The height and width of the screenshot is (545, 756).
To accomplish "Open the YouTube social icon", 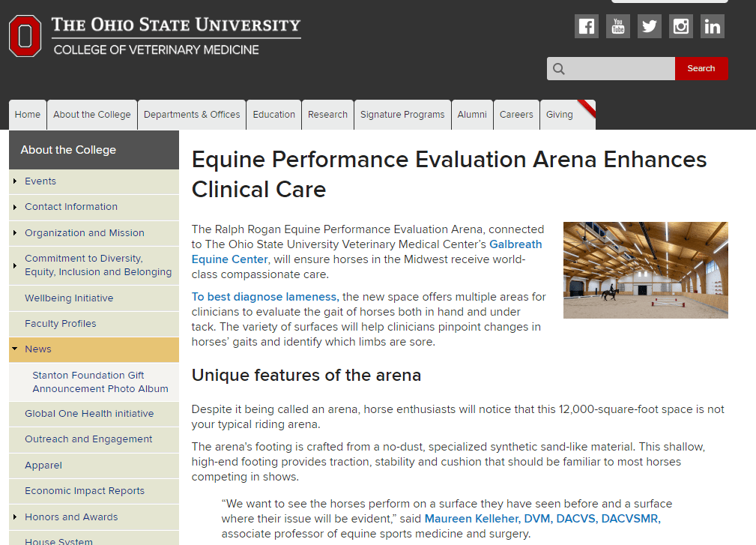I will click(617, 26).
